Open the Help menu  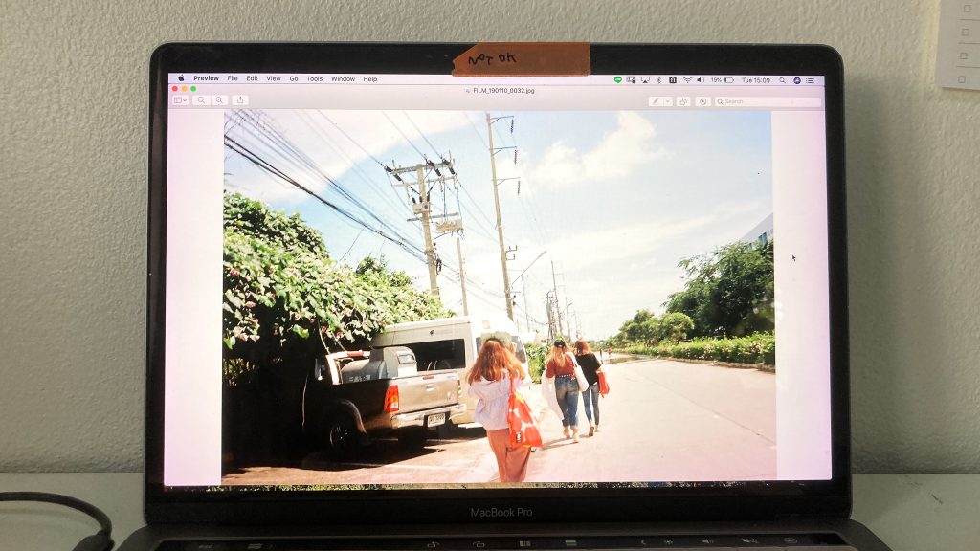[x=370, y=78]
